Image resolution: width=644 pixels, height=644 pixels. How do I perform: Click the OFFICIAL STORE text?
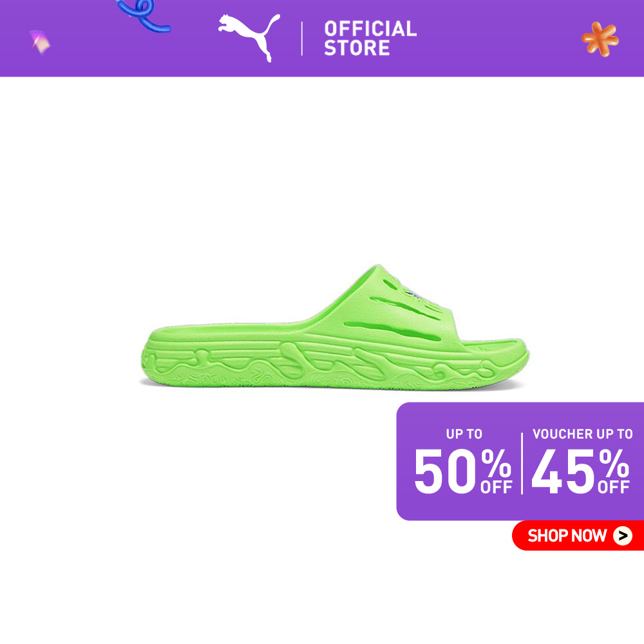[370, 38]
